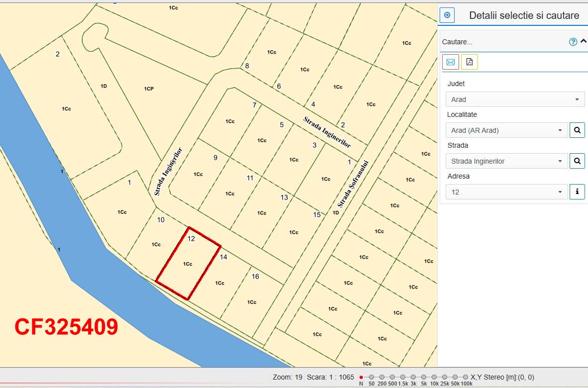This screenshot has width=588, height=388.
Task: Click parcel number 7 on the map
Action: (254, 105)
